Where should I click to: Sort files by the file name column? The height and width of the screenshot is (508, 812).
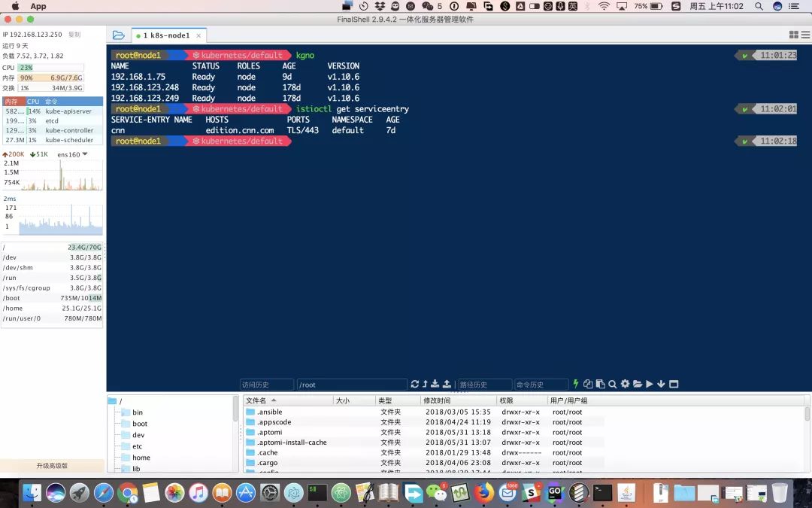[x=288, y=400]
